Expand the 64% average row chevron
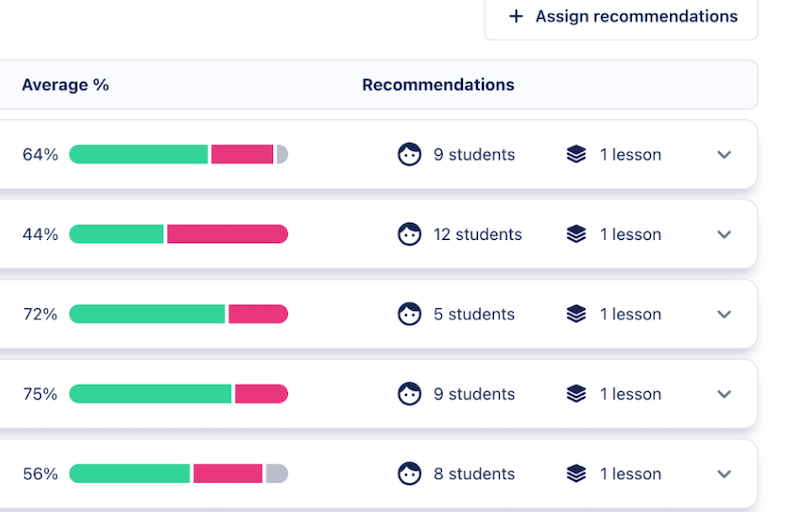 point(725,154)
